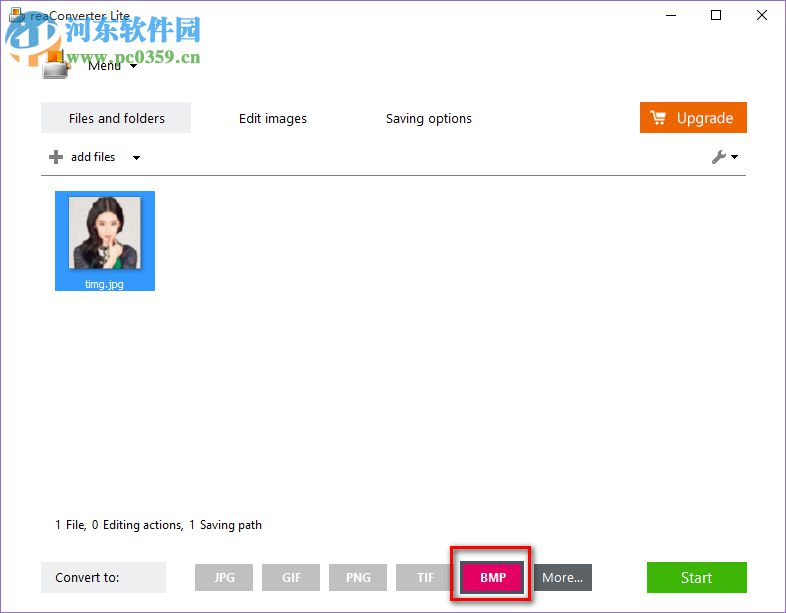Screen dimensions: 786x613
Task: Select BMP as output format
Action: [492, 577]
